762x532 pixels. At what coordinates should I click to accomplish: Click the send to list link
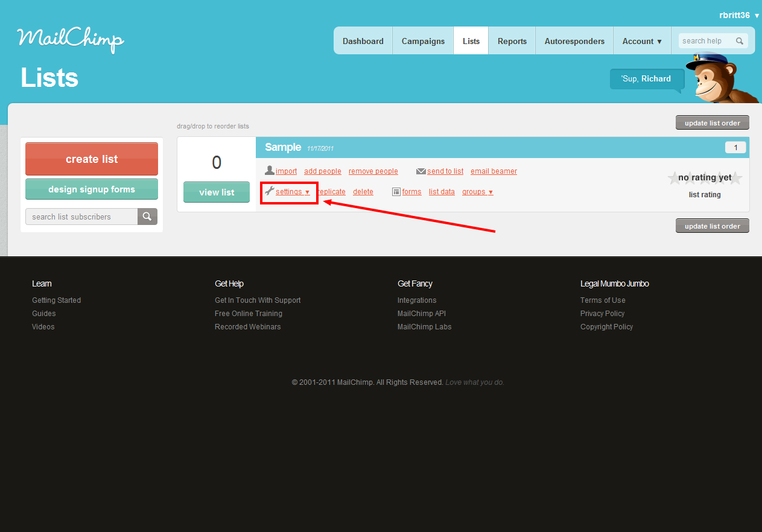coord(445,171)
